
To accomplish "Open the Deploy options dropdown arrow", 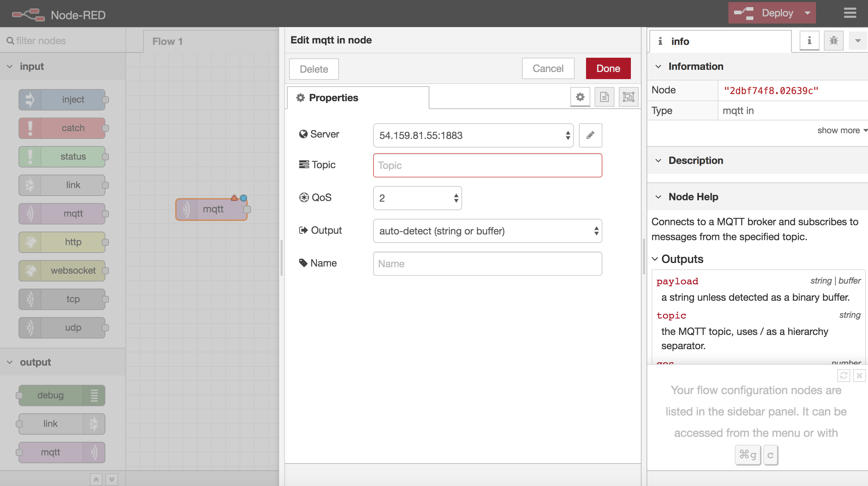I will 807,13.
